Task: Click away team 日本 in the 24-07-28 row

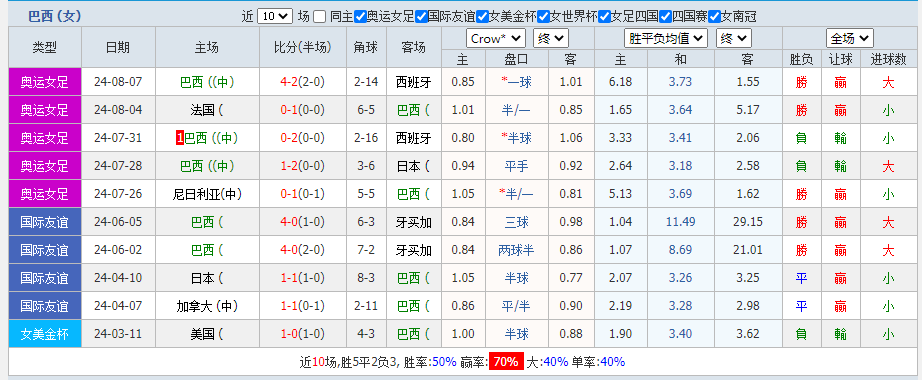Action: pyautogui.click(x=414, y=166)
